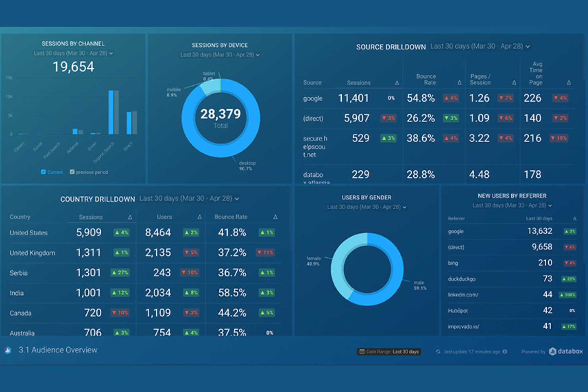The image size is (588, 392).
Task: Select the 'linkedin.com/' referrer row
Action: [512, 295]
